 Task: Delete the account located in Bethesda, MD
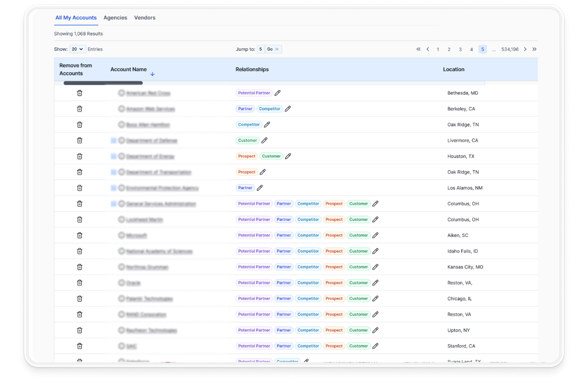coord(79,93)
